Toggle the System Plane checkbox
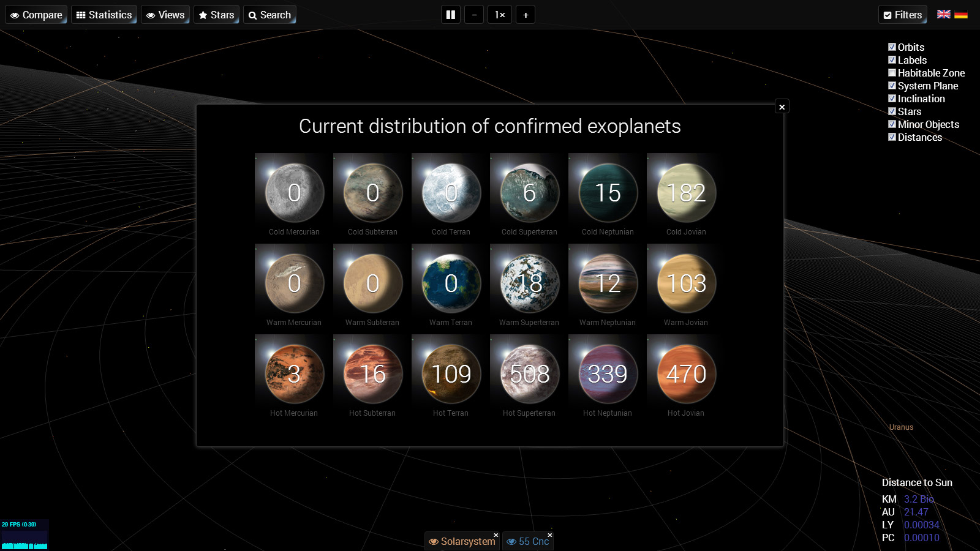 pyautogui.click(x=892, y=85)
